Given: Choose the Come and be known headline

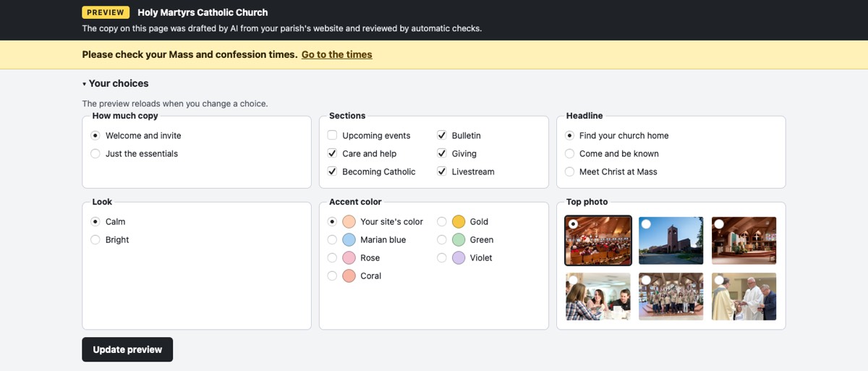Looking at the screenshot, I should (569, 153).
